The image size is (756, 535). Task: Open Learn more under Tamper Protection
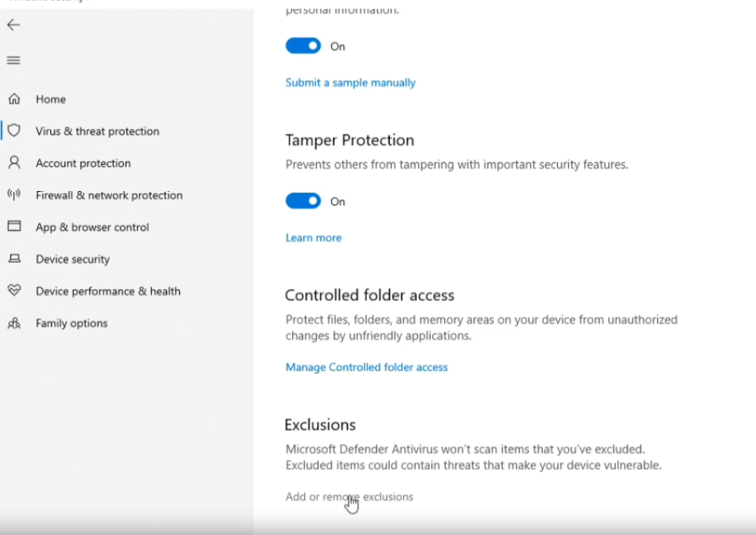point(314,237)
